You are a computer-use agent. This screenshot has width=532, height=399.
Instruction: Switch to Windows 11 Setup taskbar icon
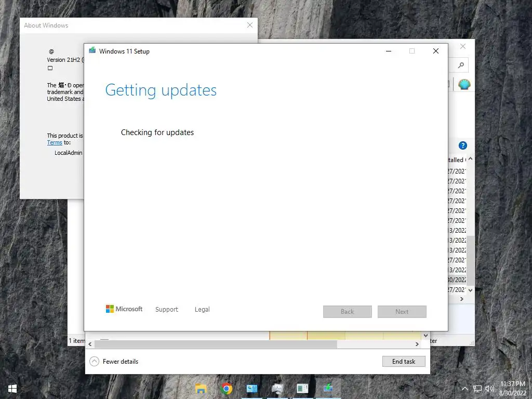(x=328, y=389)
